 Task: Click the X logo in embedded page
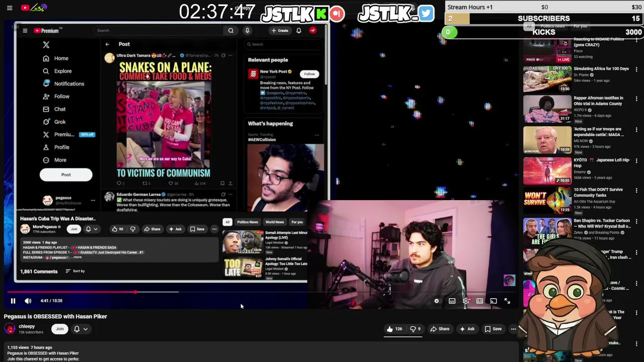click(x=46, y=45)
